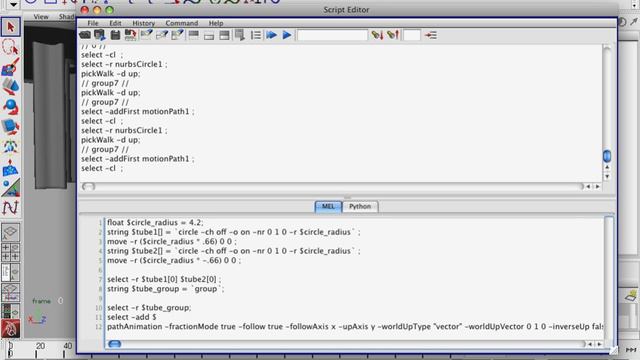Click the Go to Line number field
640x360 pixels.
point(412,36)
